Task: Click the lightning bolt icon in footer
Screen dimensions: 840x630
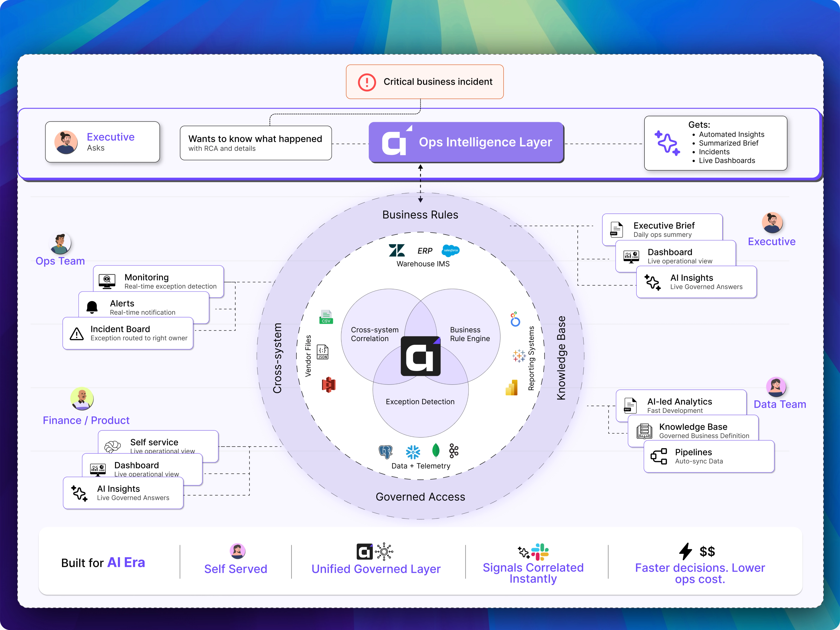Action: [x=685, y=551]
